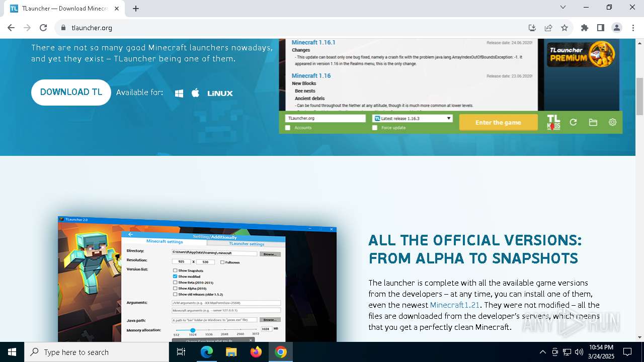Select the Minecraft settings tab in preview
Screen dimensions: 644x362
point(165,241)
